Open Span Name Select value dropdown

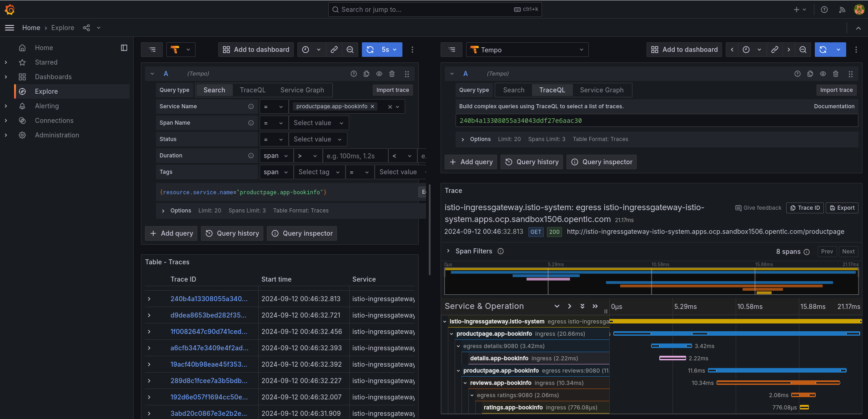pyautogui.click(x=319, y=123)
